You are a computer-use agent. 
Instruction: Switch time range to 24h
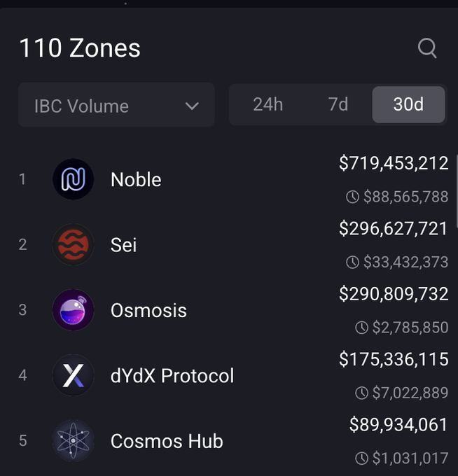(x=268, y=104)
